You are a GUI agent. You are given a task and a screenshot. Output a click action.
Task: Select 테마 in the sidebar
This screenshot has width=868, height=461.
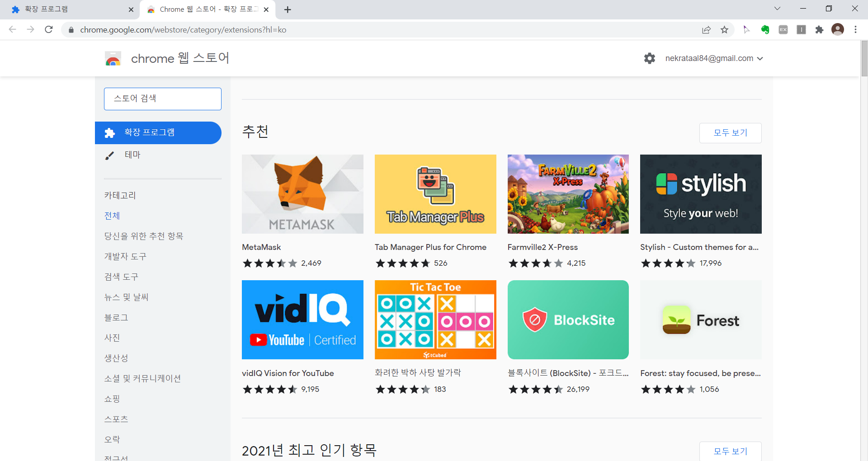click(x=132, y=155)
